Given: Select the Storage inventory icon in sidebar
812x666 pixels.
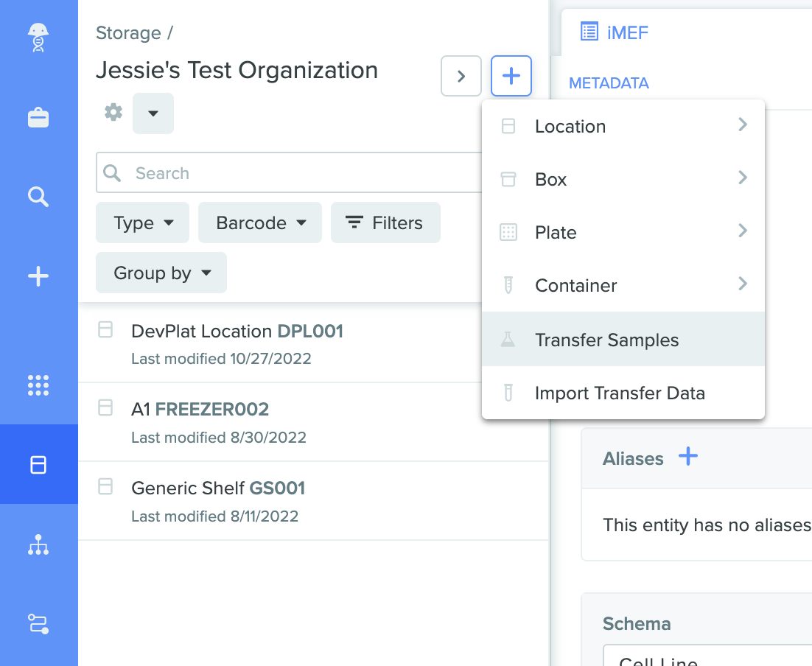Looking at the screenshot, I should click(38, 465).
